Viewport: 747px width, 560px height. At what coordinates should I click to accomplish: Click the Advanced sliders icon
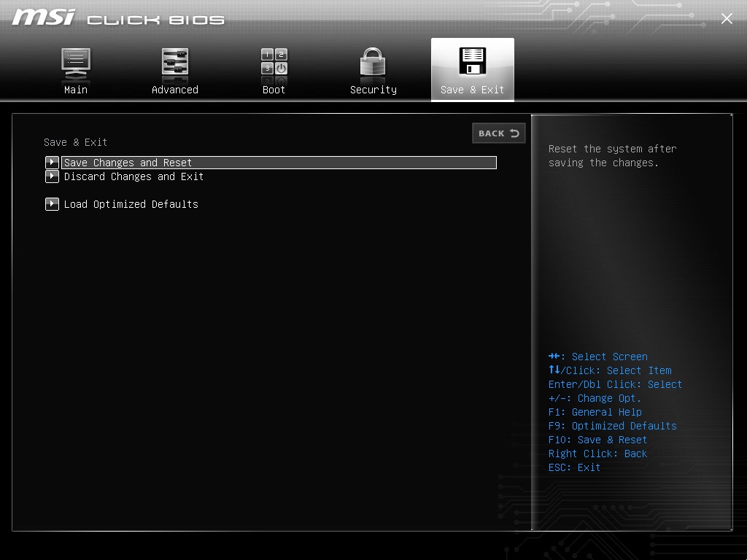[175, 63]
